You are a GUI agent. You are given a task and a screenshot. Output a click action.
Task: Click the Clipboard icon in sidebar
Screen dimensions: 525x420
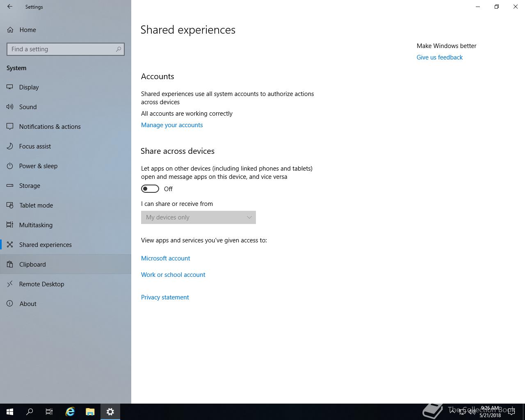10,264
